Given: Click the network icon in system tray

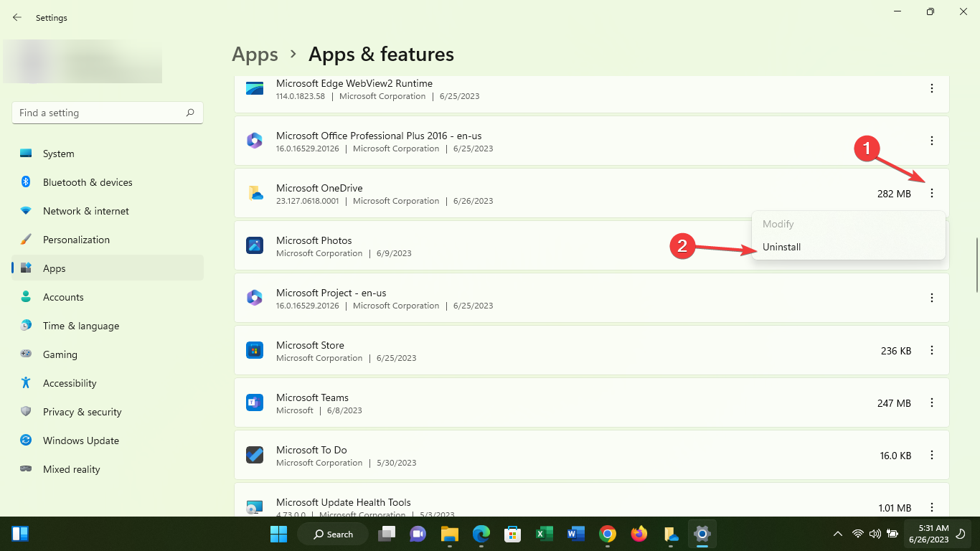Looking at the screenshot, I should [857, 534].
